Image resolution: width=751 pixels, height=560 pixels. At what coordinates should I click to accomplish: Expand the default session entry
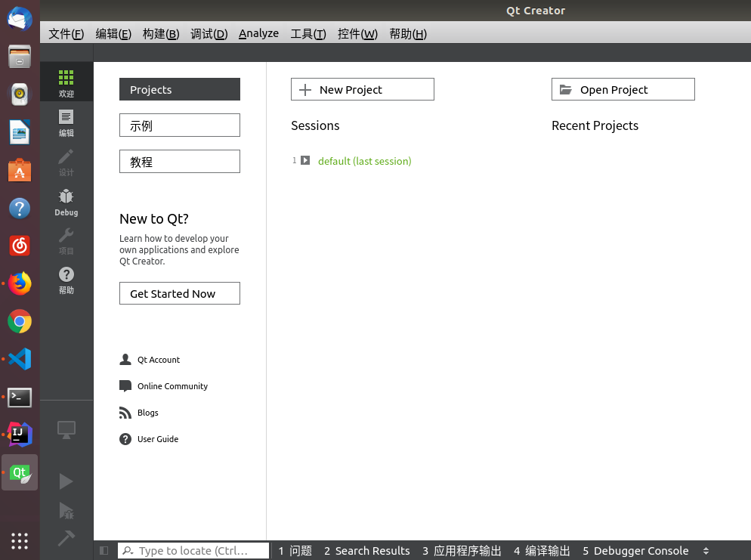click(305, 160)
